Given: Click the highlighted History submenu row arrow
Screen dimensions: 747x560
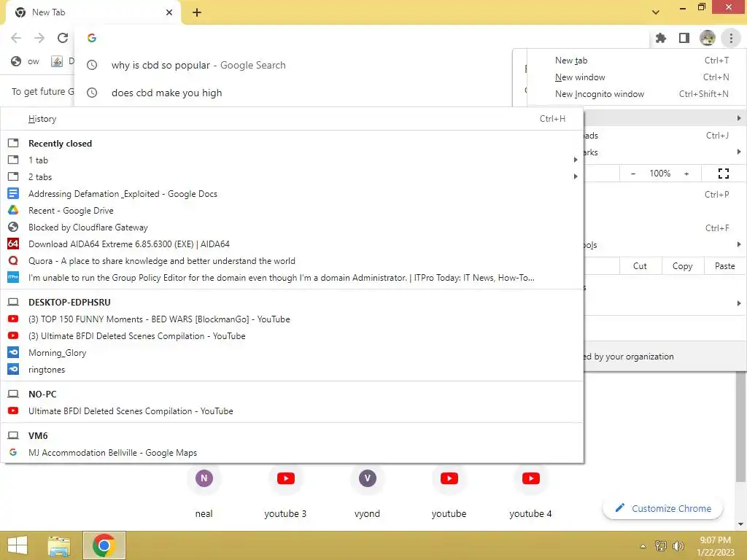Looking at the screenshot, I should (x=738, y=117).
